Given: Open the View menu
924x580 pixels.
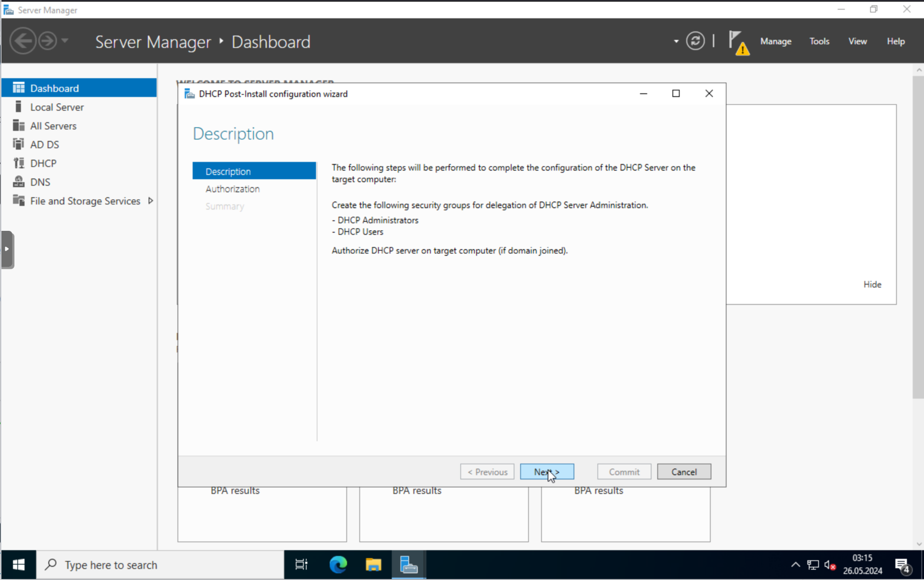Looking at the screenshot, I should tap(857, 41).
